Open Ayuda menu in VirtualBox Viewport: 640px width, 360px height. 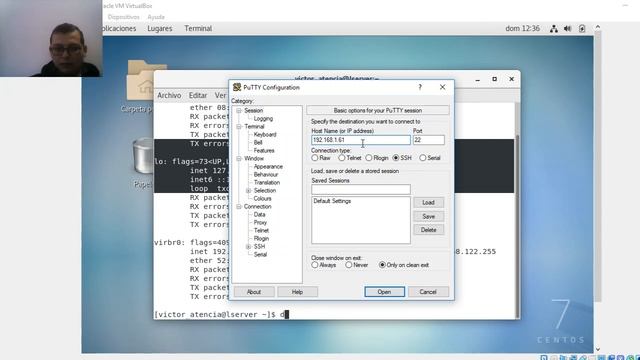(x=156, y=17)
